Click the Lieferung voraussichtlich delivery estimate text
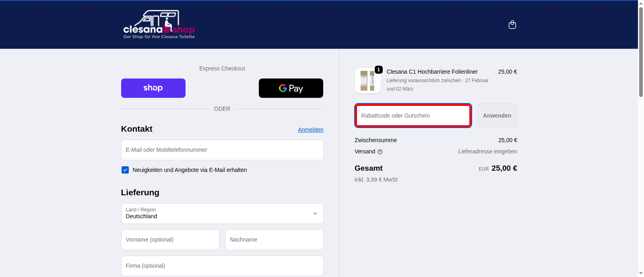This screenshot has width=644, height=277. (x=438, y=85)
